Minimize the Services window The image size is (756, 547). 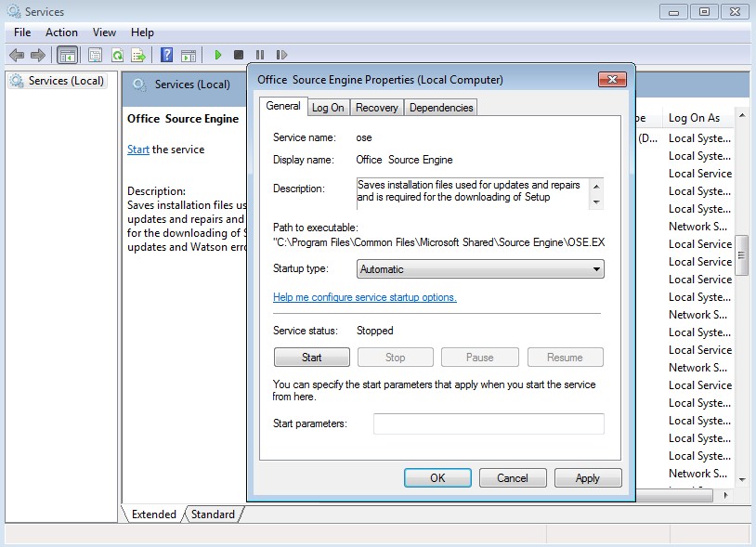(x=674, y=11)
